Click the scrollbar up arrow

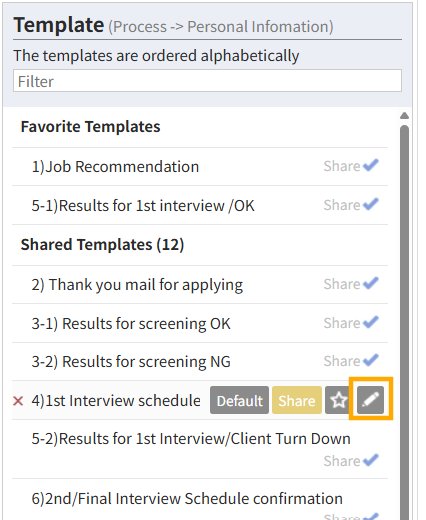click(404, 116)
